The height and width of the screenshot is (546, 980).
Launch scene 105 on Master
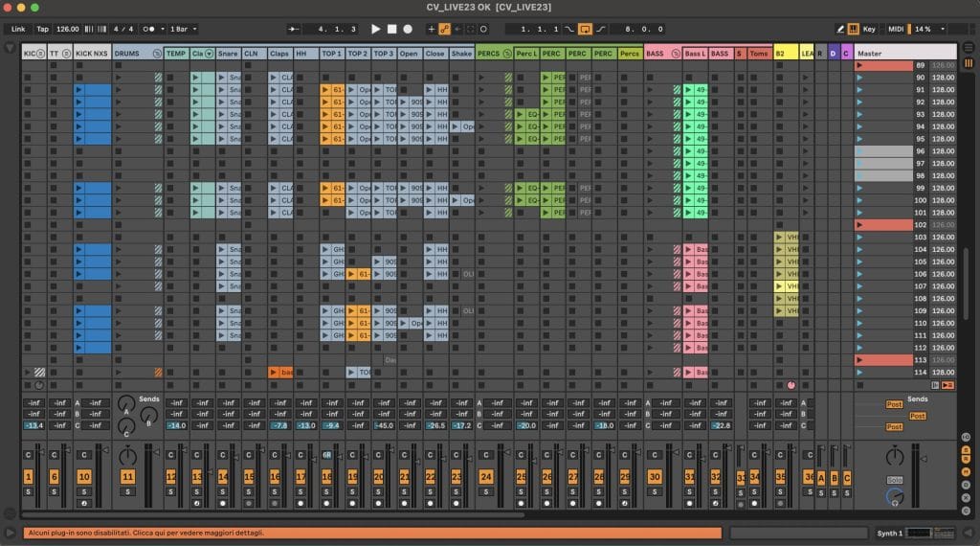859,262
